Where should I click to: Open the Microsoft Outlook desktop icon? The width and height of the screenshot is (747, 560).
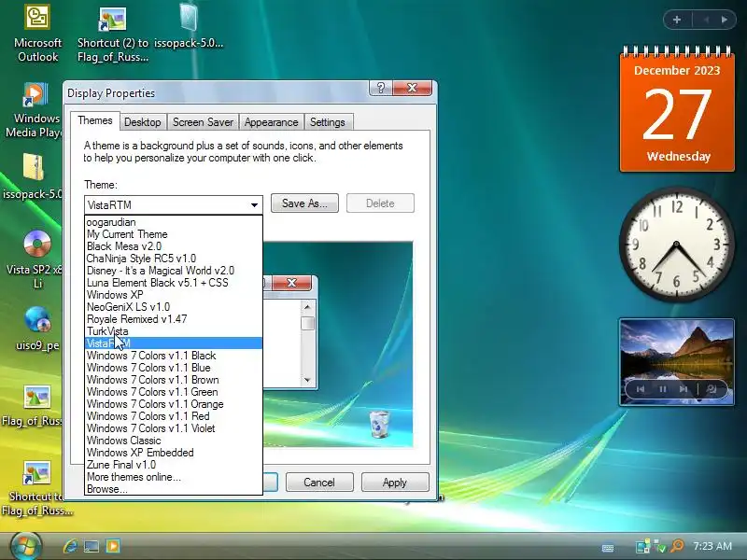point(37,34)
